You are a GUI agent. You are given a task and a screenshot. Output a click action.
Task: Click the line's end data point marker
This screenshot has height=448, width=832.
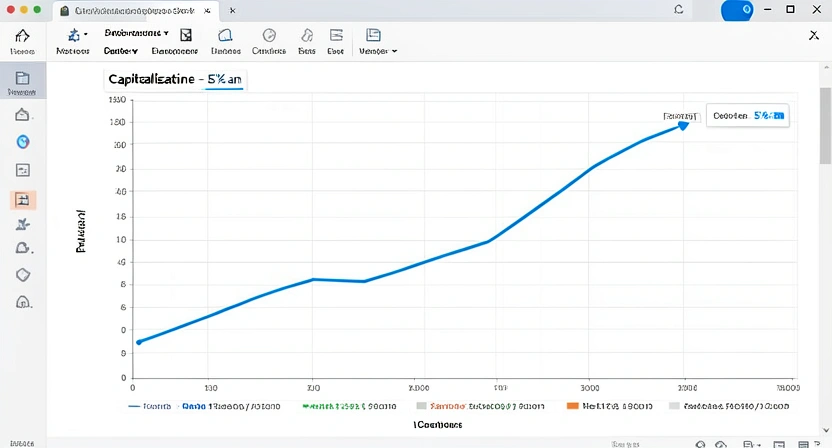click(683, 125)
